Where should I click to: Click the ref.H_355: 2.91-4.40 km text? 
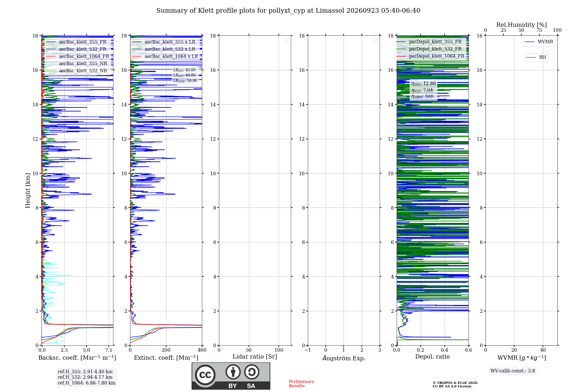point(85,372)
